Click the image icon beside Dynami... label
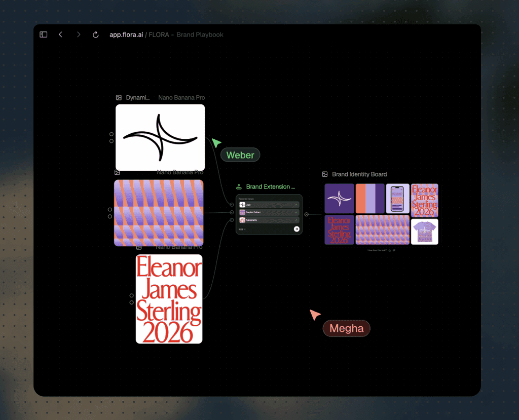519x420 pixels. point(119,98)
